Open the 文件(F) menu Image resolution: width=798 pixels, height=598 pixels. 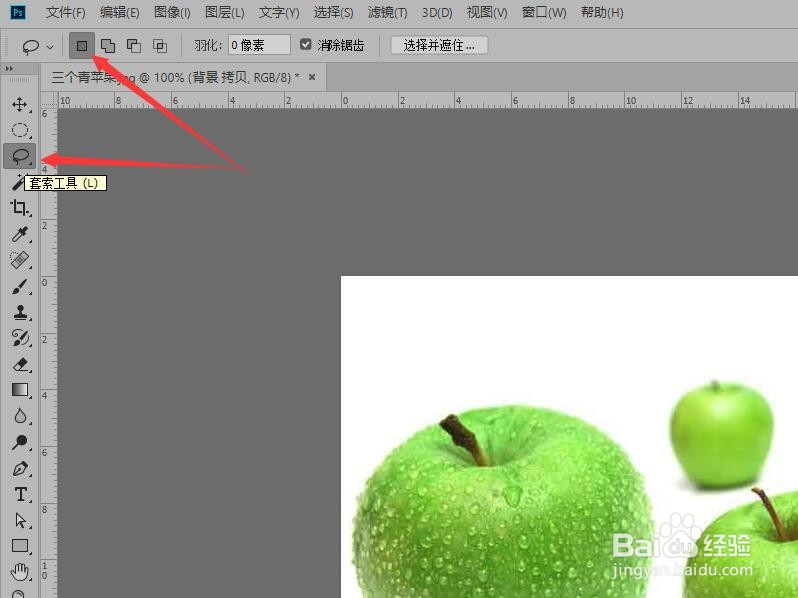click(65, 12)
